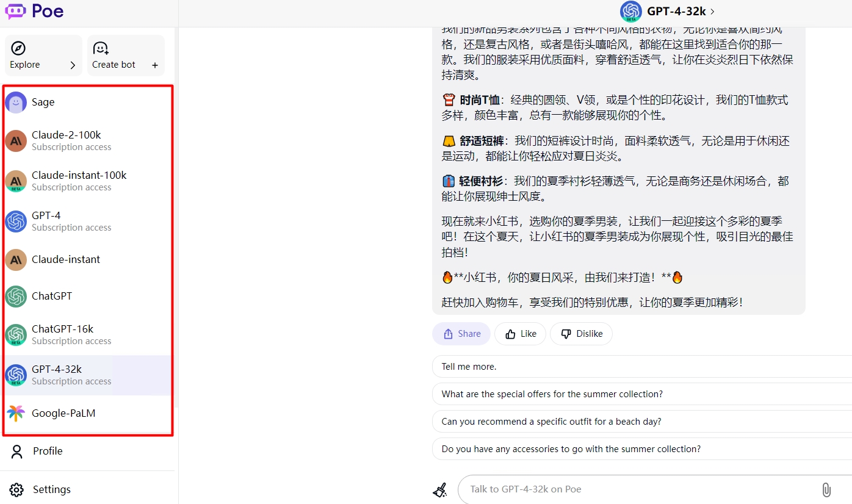Click the Google-PaLM palm tree icon
This screenshot has height=504, width=852.
click(16, 414)
